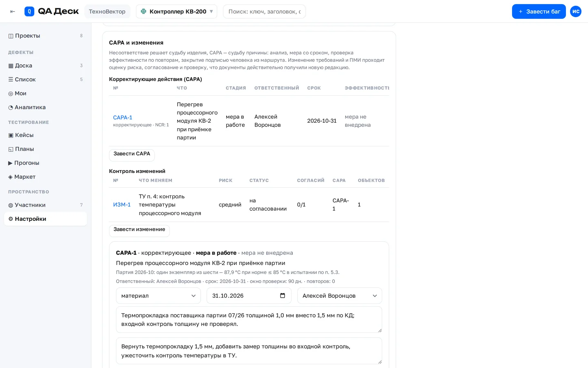Click the на согласовании status cell
Viewport: 588px width, 368px height.
coord(268,205)
